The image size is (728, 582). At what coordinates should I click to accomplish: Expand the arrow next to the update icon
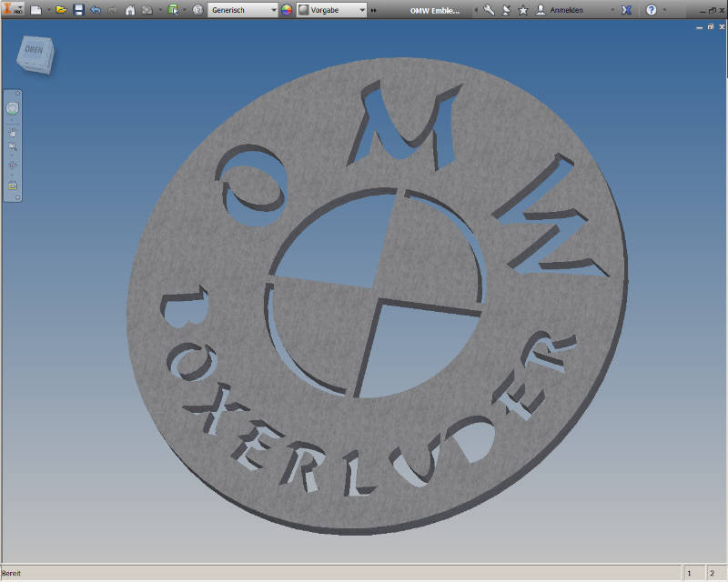coord(160,10)
